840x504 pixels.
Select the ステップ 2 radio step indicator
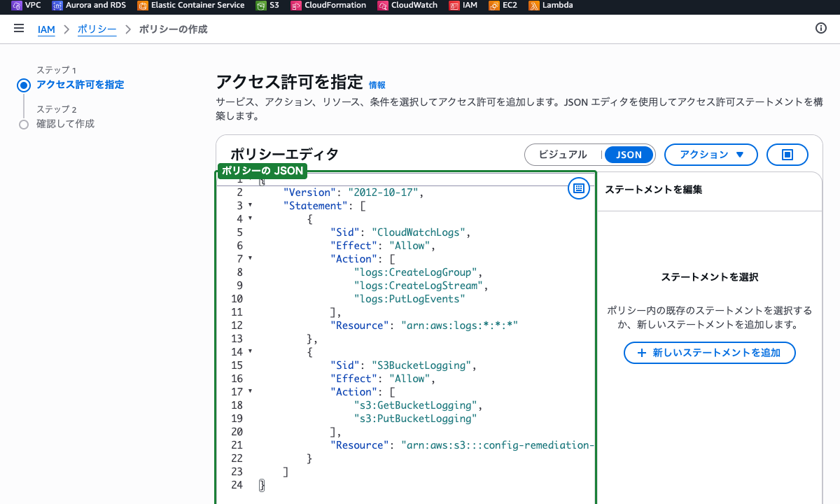click(24, 125)
